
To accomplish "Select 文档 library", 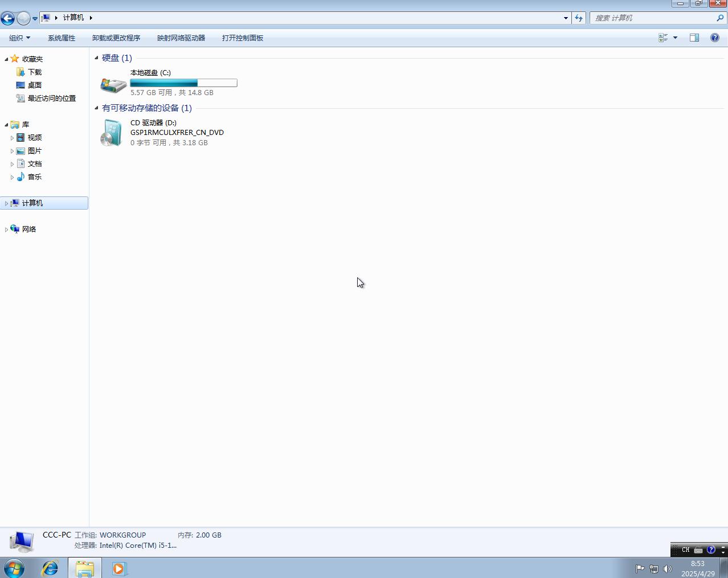I will pos(35,164).
